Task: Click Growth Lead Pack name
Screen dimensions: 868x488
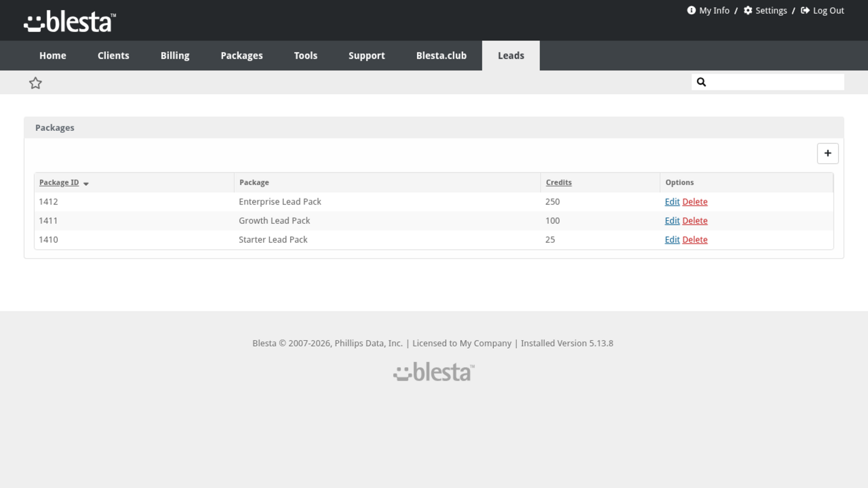Action: [x=274, y=221]
